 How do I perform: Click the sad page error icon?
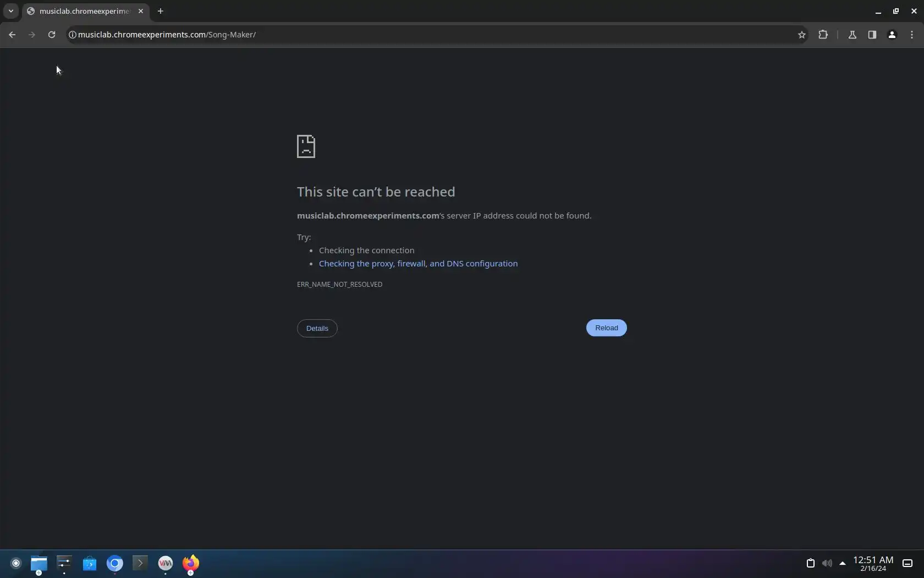(306, 146)
